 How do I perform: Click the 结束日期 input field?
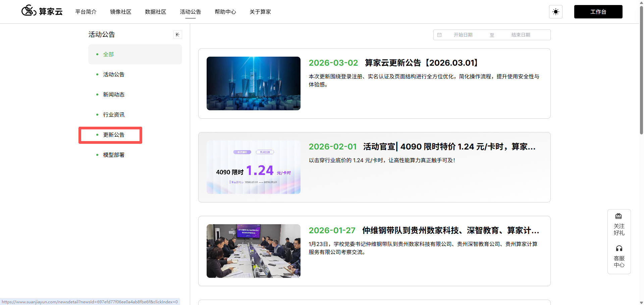coord(521,35)
